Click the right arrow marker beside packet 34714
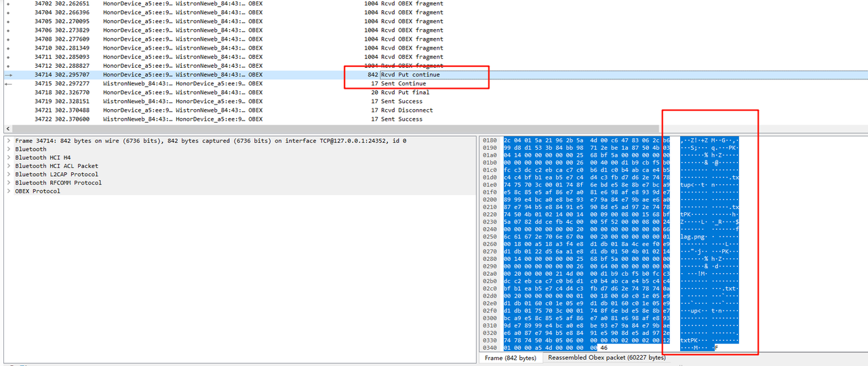 pyautogui.click(x=8, y=75)
